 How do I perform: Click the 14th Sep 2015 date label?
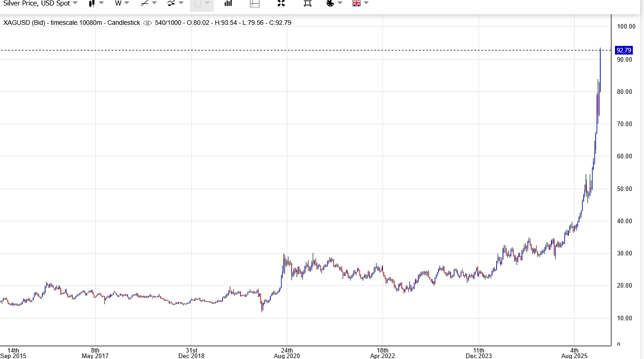click(13, 353)
